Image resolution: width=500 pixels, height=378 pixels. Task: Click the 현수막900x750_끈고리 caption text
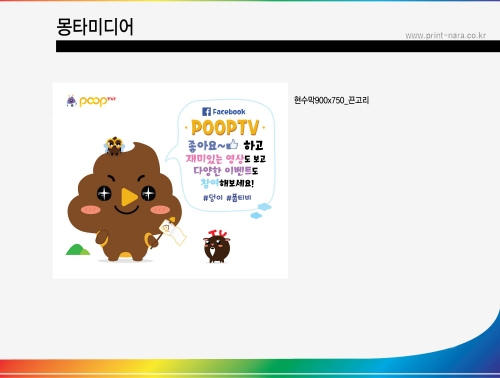click(x=331, y=100)
